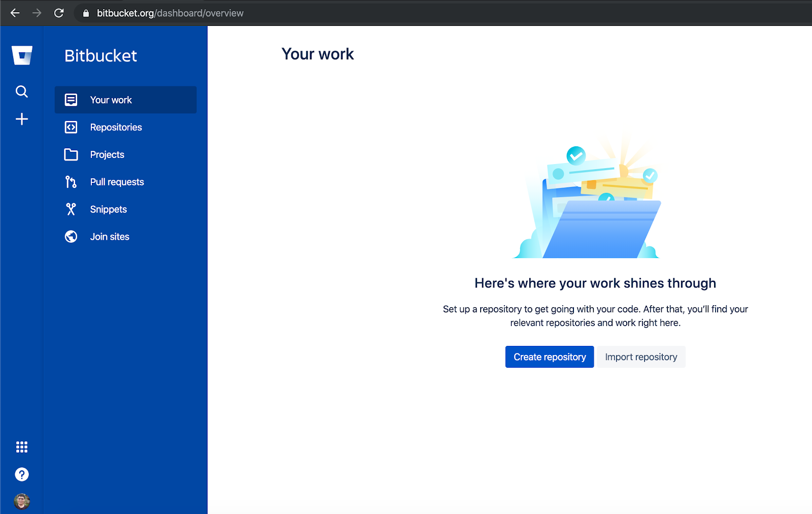Image resolution: width=812 pixels, height=514 pixels.
Task: Click the user profile avatar
Action: 22,501
